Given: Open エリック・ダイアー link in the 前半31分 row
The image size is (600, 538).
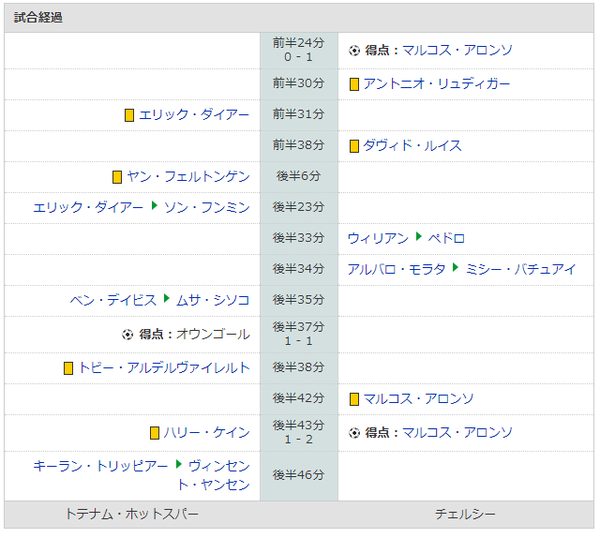Looking at the screenshot, I should click(x=194, y=115).
